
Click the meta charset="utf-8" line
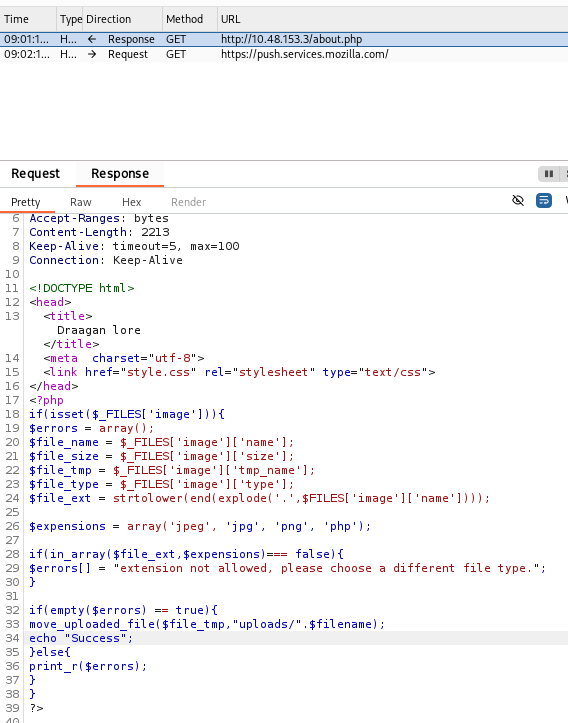tap(124, 358)
